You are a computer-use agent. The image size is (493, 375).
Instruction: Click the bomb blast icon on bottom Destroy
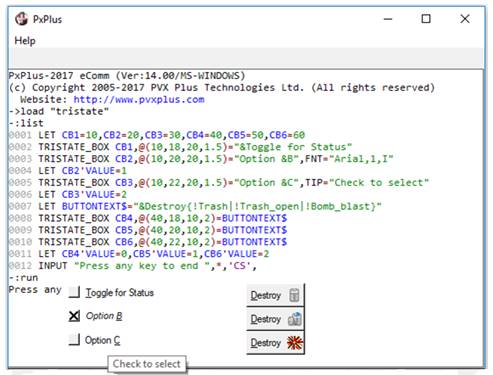pos(295,343)
